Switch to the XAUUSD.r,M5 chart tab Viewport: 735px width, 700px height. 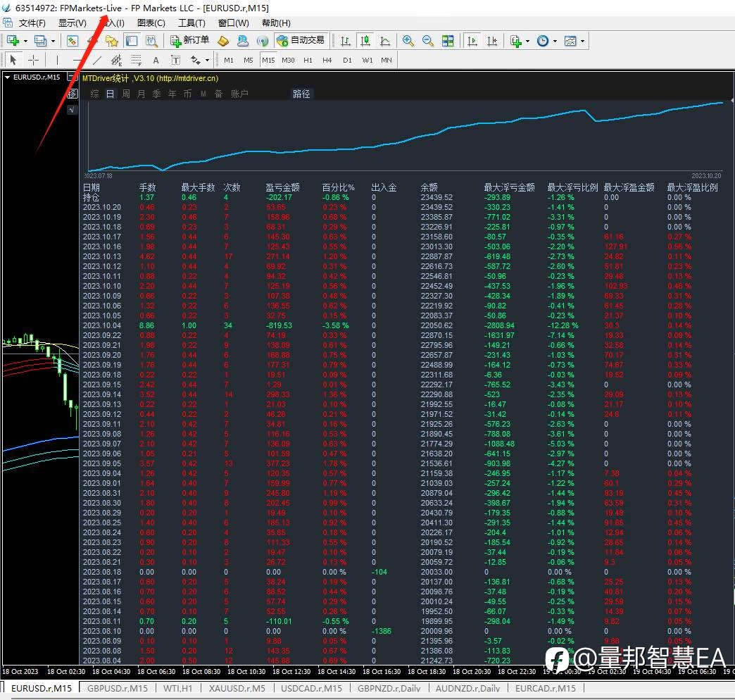(x=237, y=688)
